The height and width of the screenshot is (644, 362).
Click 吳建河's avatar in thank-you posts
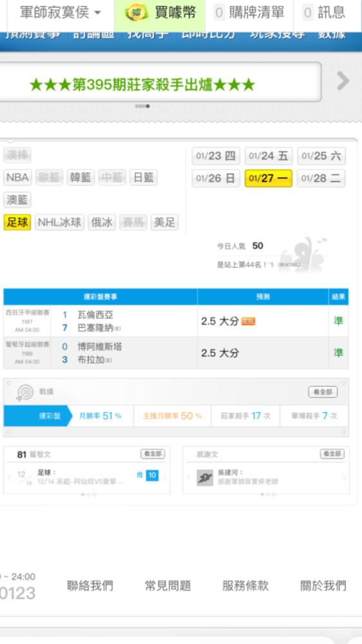[x=205, y=478]
